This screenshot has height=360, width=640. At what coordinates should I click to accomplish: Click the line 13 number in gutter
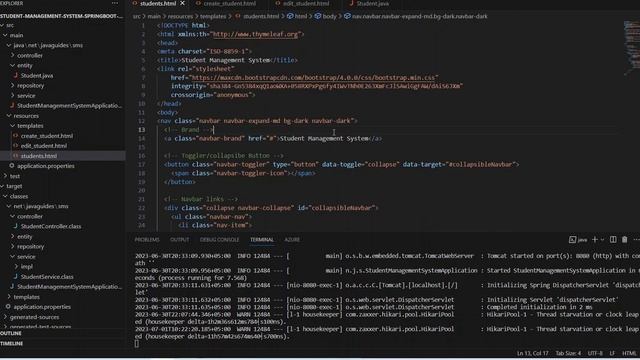[x=141, y=130]
